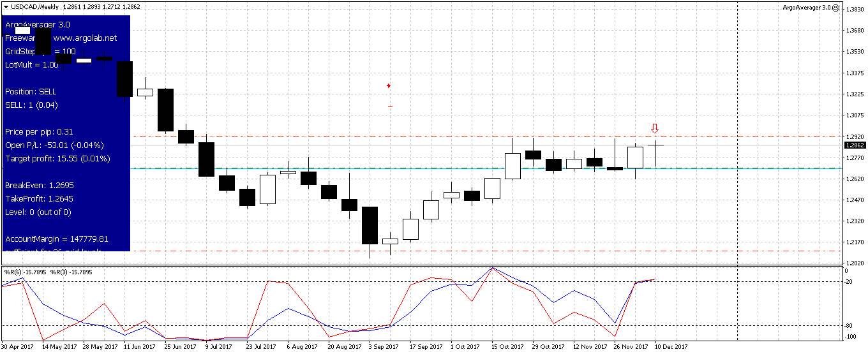Select 'LotMult = 1.00' text
Image resolution: width=868 pixels, height=354 pixels.
pos(32,65)
